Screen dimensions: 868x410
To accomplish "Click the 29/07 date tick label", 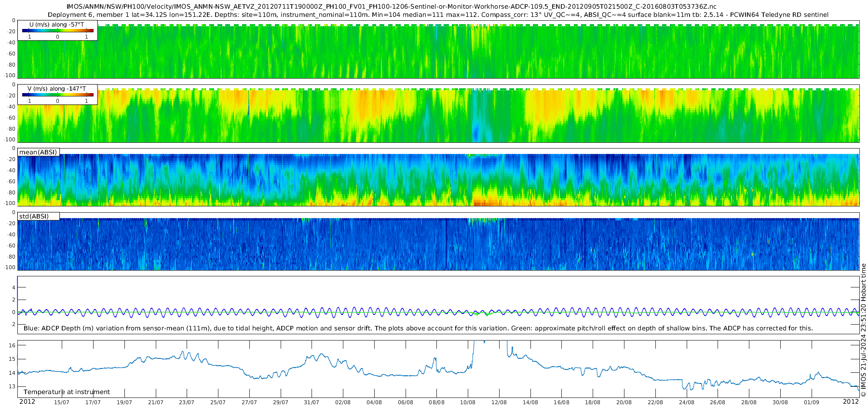I will 281,402.
